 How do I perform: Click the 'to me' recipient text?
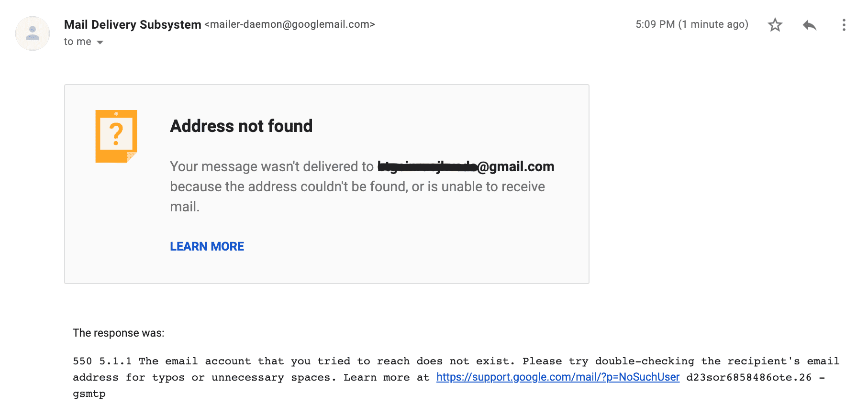point(78,42)
